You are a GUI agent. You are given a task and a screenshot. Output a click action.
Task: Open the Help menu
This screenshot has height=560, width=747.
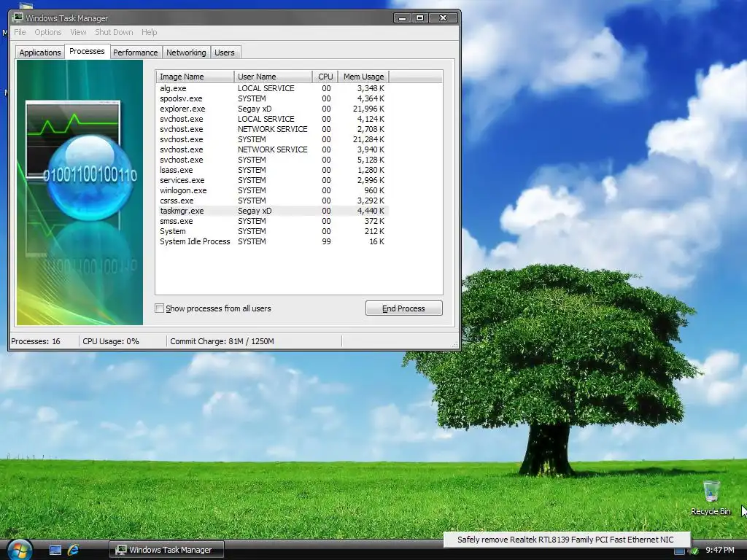[149, 32]
